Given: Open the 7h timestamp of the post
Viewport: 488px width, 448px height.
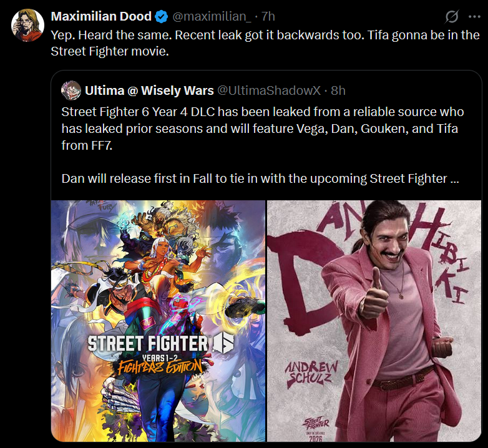Looking at the screenshot, I should tap(268, 16).
